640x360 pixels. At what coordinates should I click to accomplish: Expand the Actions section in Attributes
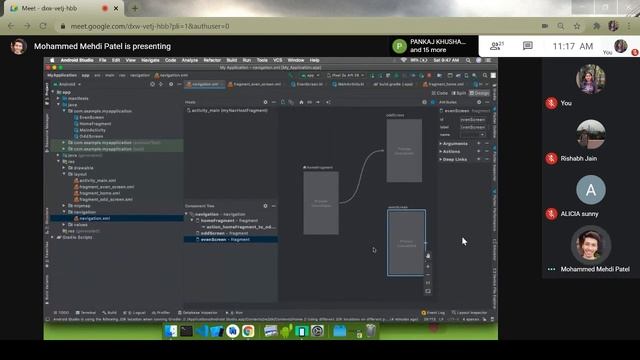pyautogui.click(x=440, y=151)
